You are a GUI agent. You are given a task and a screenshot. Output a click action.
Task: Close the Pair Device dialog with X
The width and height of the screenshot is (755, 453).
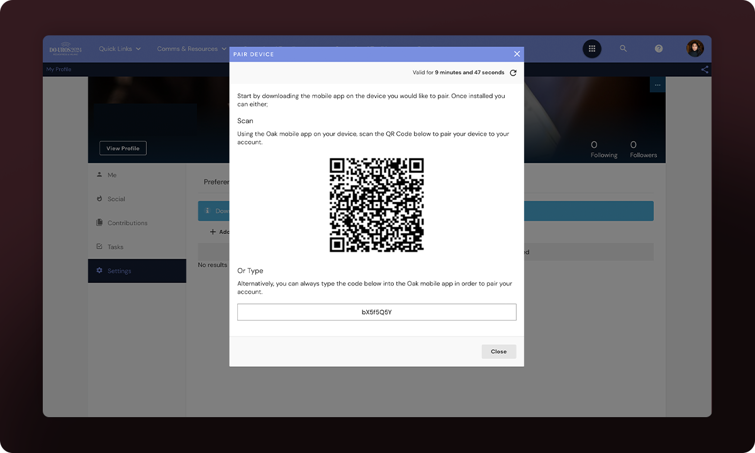(516, 54)
